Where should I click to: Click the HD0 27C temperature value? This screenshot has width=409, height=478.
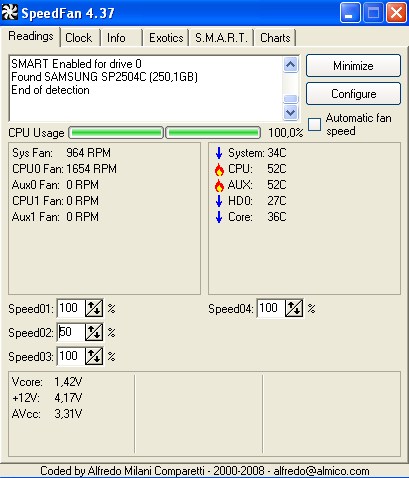(277, 201)
